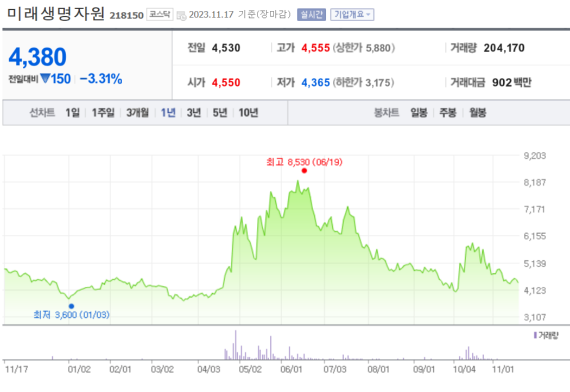The height and width of the screenshot is (392, 570).
Task: Select the 5년 line chart tab
Action: [219, 113]
